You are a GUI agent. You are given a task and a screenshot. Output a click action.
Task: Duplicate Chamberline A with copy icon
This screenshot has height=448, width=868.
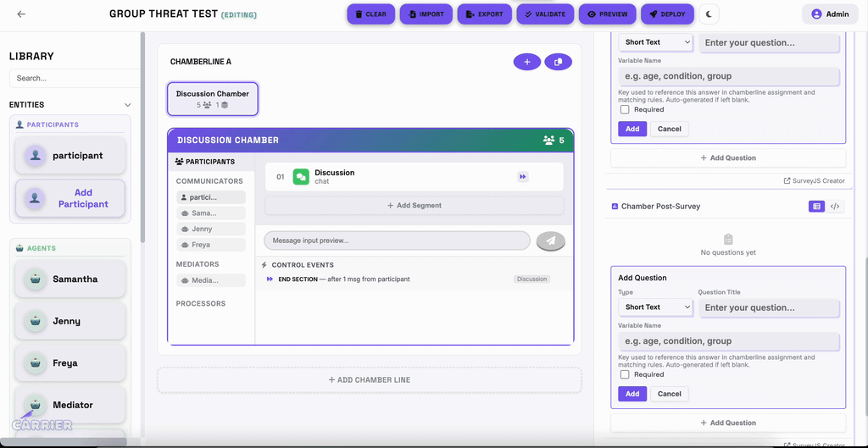[558, 62]
